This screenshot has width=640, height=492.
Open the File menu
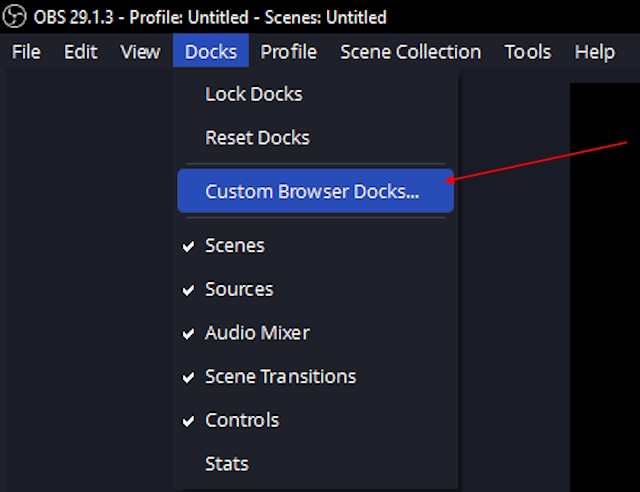click(x=26, y=52)
